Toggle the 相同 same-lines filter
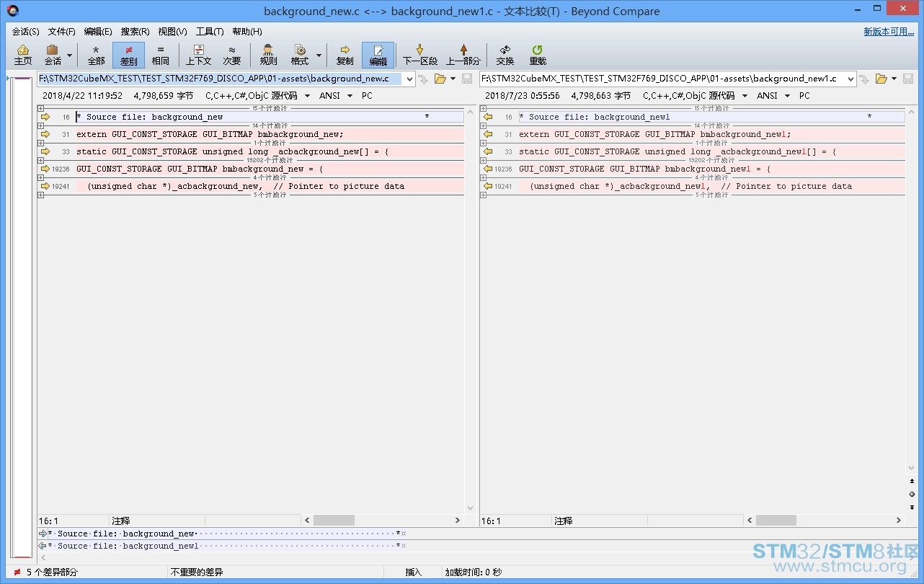This screenshot has height=584, width=924. pos(161,55)
